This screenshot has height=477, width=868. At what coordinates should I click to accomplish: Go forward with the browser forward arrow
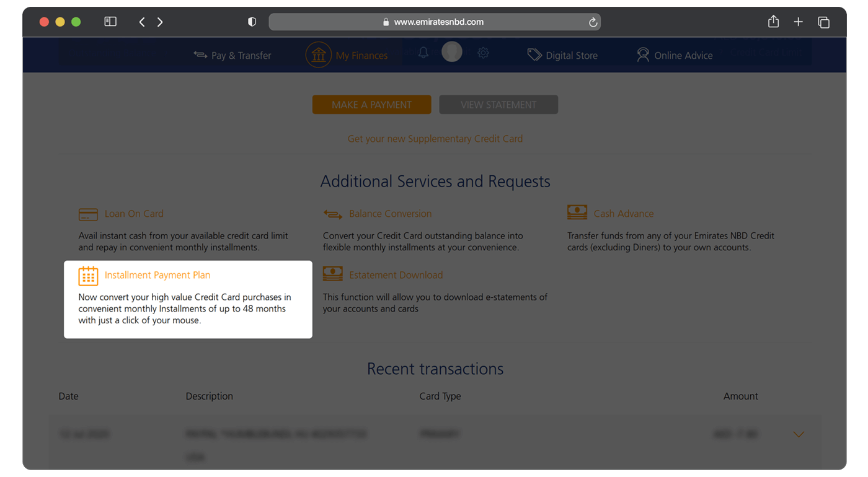(x=160, y=22)
